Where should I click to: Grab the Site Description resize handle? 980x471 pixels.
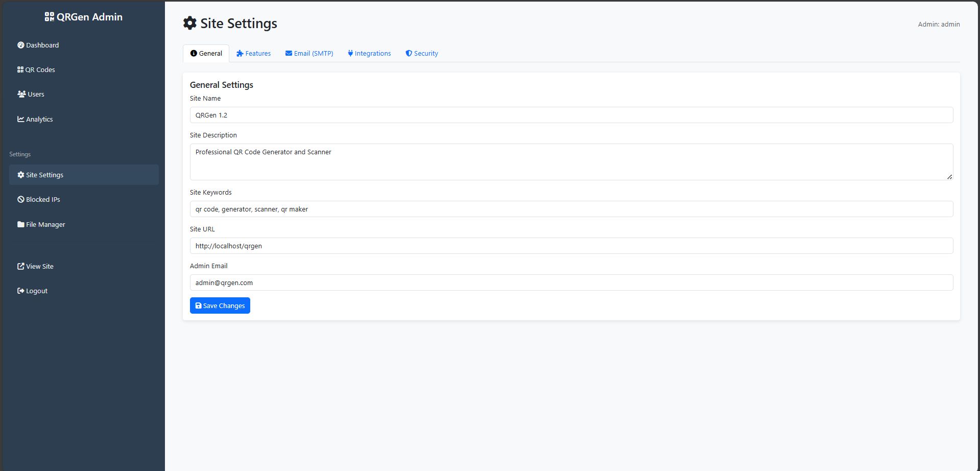pyautogui.click(x=949, y=177)
